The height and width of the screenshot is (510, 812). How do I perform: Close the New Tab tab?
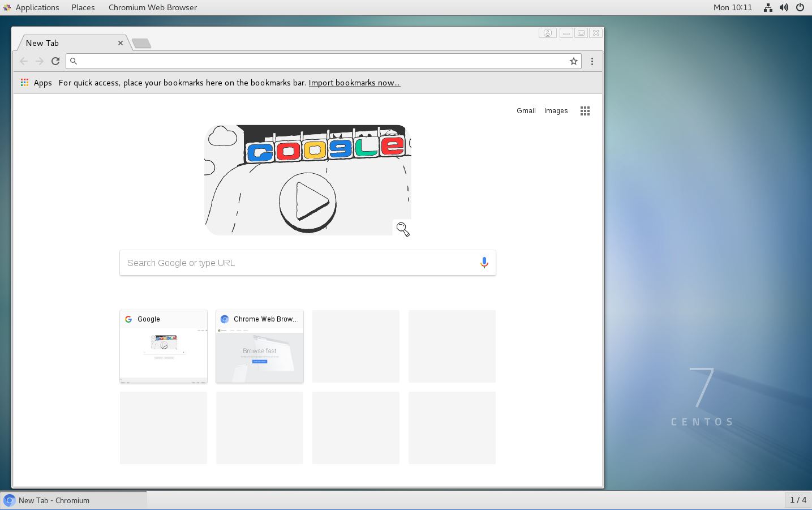(x=121, y=43)
